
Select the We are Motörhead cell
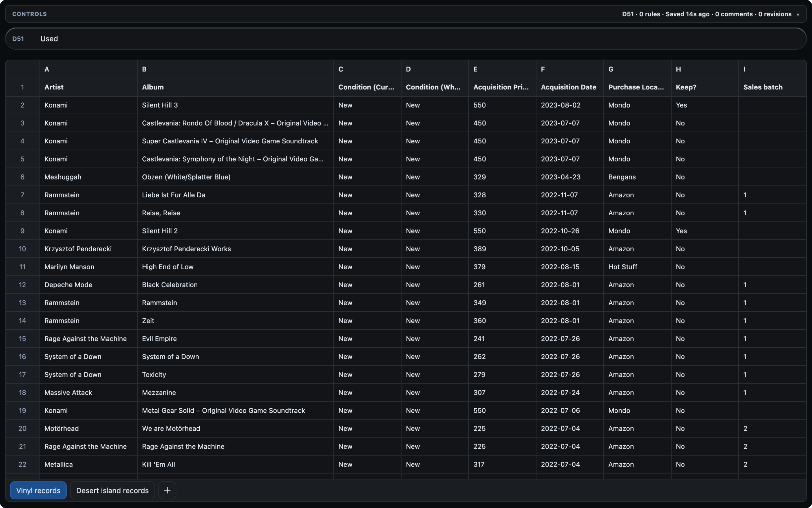[x=235, y=428]
